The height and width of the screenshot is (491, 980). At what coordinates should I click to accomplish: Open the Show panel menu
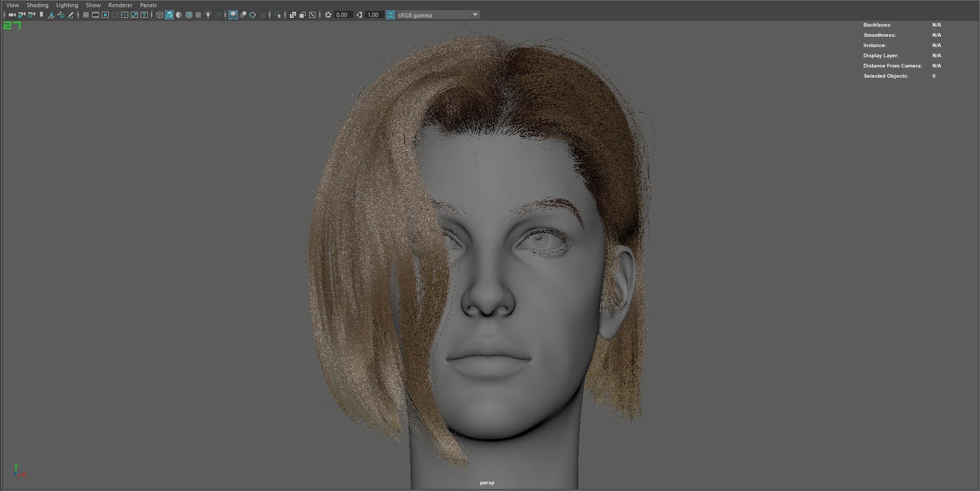pyautogui.click(x=93, y=5)
